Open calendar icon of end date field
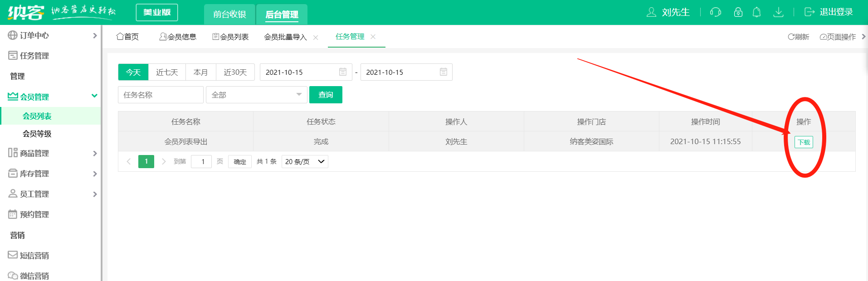 [444, 72]
